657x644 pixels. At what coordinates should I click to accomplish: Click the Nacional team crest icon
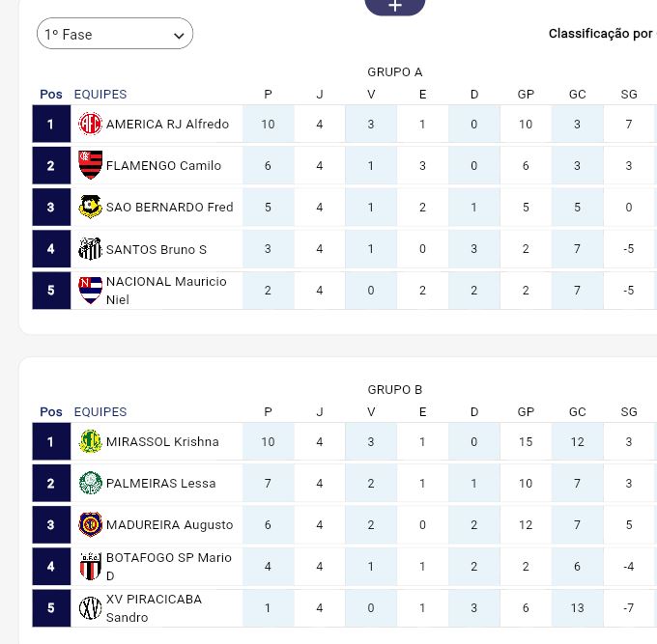[x=90, y=290]
